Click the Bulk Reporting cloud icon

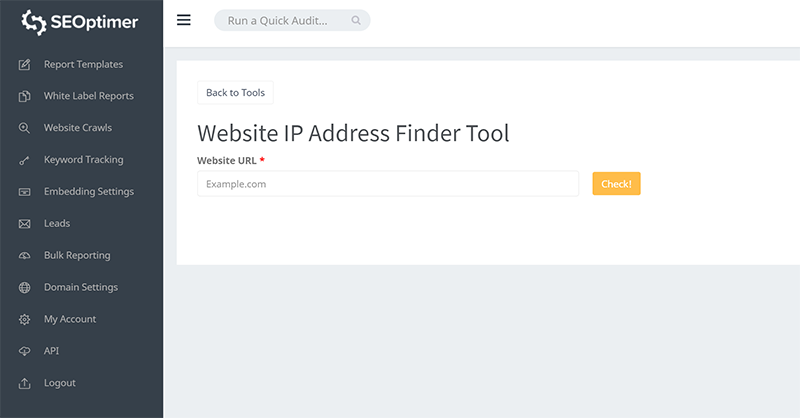[25, 256]
